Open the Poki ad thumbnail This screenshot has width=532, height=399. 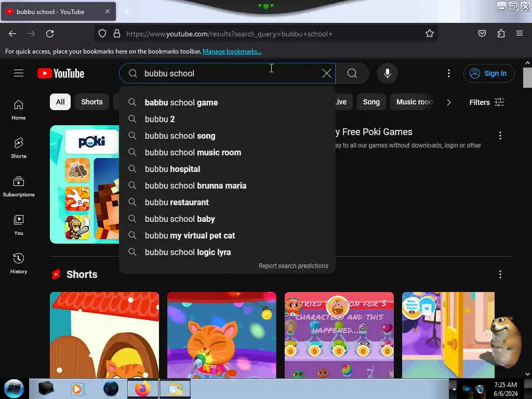tap(85, 184)
